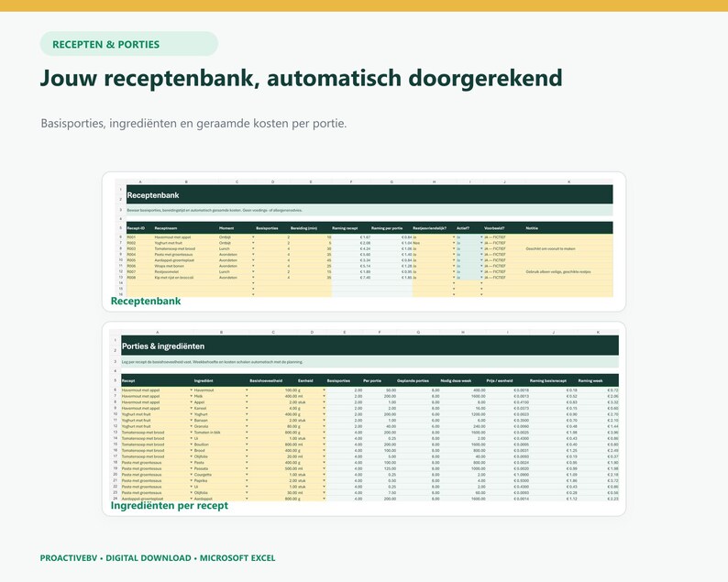Screen dimensions: 728x582
Task: Select the Basishoeveelheid column header
Action: point(266,380)
